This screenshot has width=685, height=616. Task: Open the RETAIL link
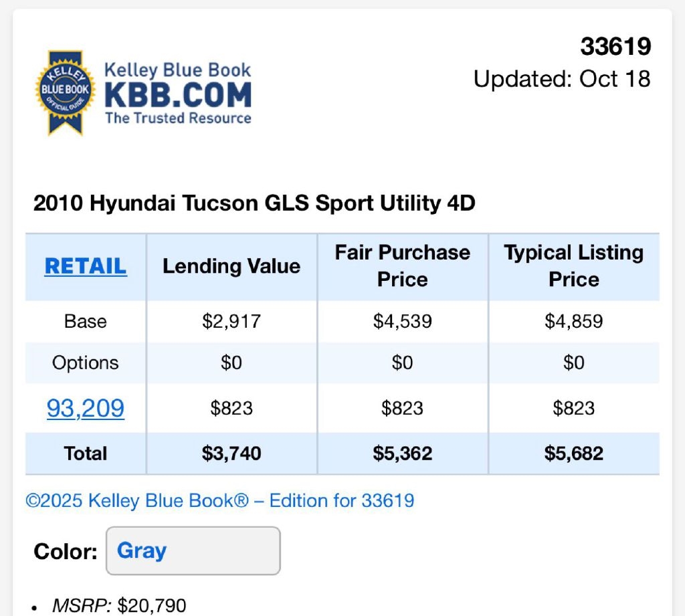(86, 266)
